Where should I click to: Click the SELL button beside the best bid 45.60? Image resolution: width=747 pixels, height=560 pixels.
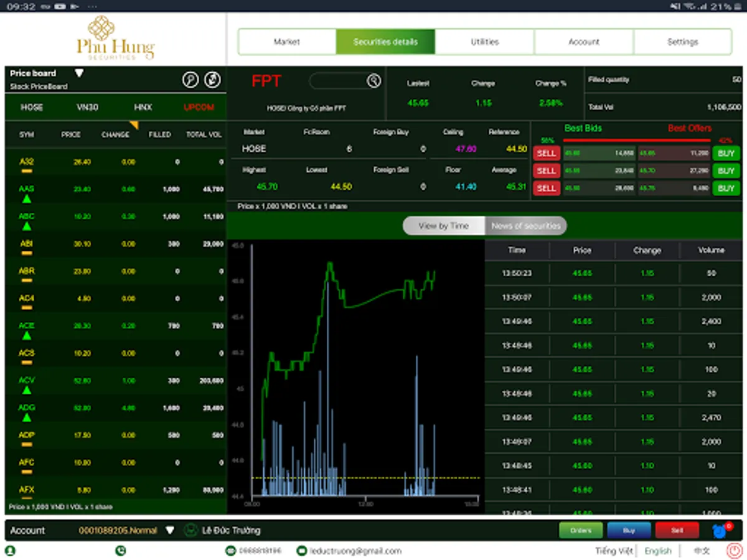(547, 153)
